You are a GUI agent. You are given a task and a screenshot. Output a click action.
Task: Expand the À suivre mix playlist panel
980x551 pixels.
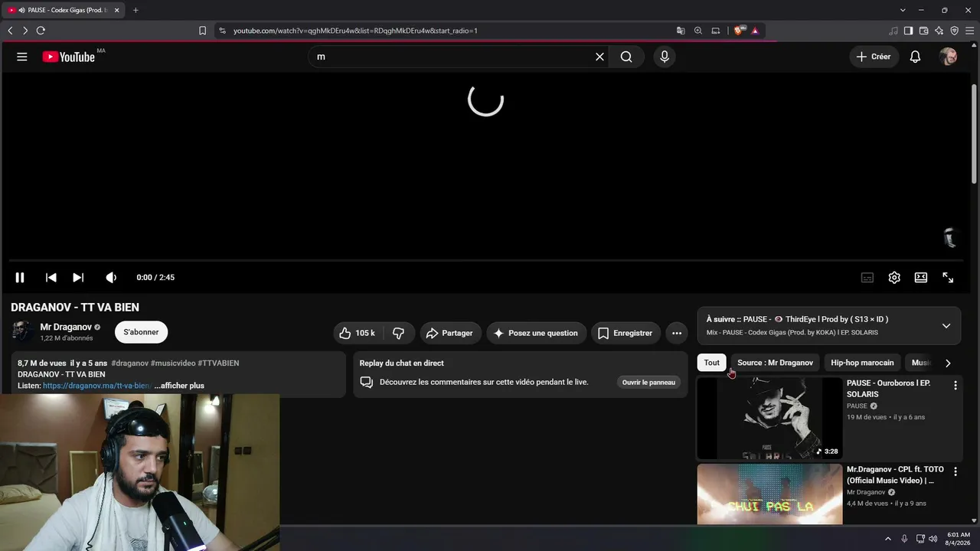pos(946,325)
